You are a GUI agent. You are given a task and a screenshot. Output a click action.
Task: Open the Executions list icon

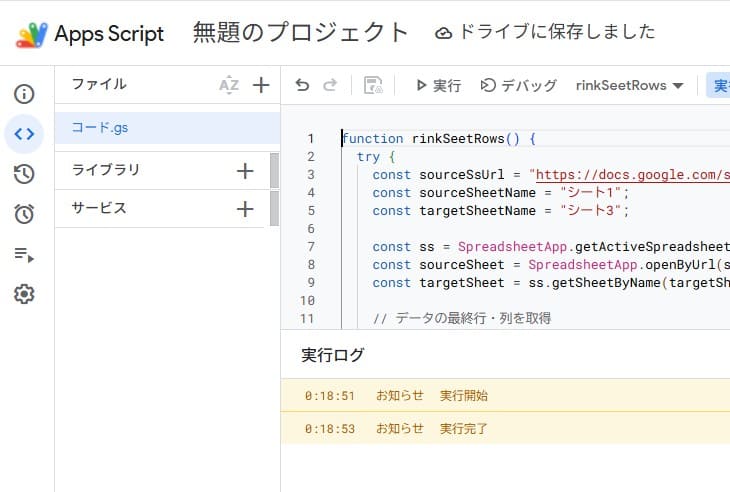24,254
